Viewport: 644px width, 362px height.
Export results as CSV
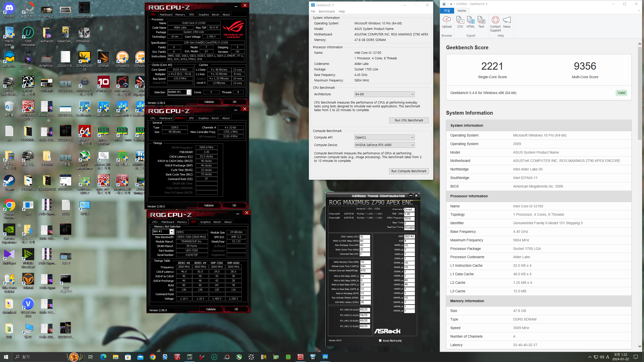click(460, 22)
